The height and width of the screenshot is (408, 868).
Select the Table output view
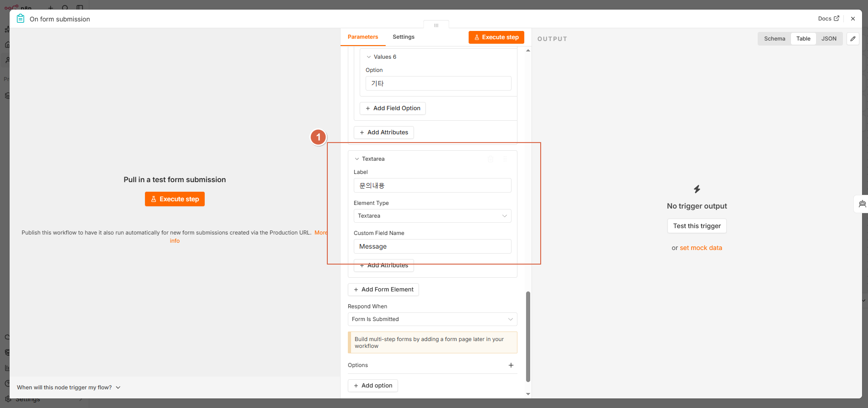(803, 39)
